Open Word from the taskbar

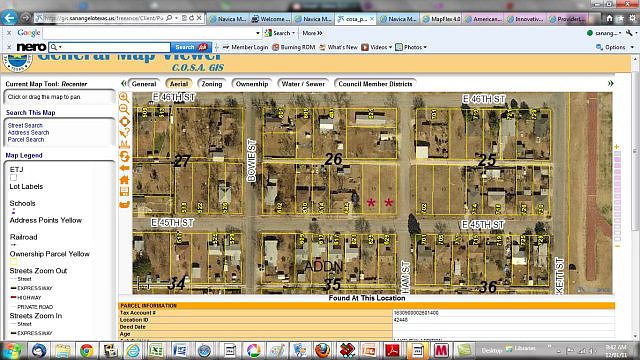(180, 351)
